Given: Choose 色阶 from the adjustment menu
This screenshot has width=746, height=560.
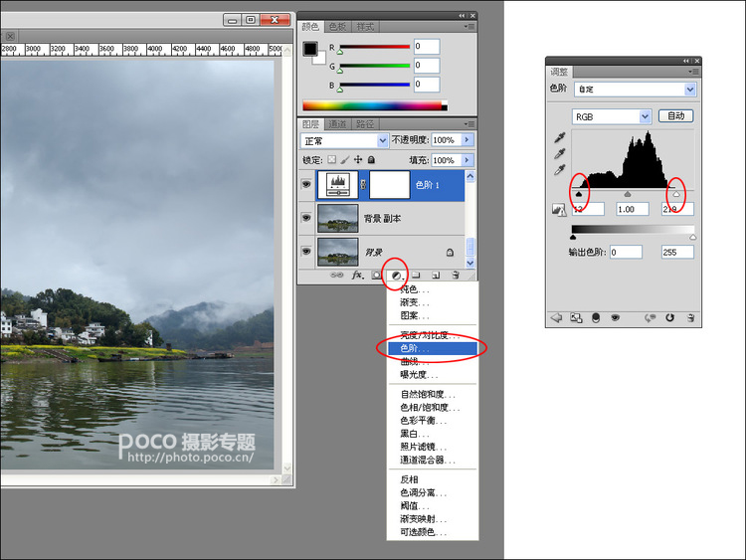Looking at the screenshot, I should [x=433, y=348].
